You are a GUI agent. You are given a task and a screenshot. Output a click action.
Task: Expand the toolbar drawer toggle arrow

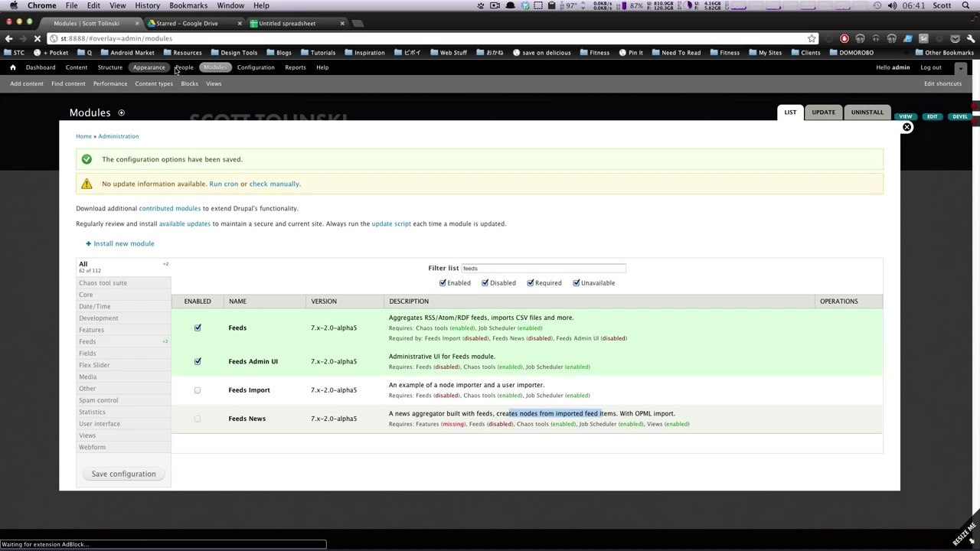[960, 68]
